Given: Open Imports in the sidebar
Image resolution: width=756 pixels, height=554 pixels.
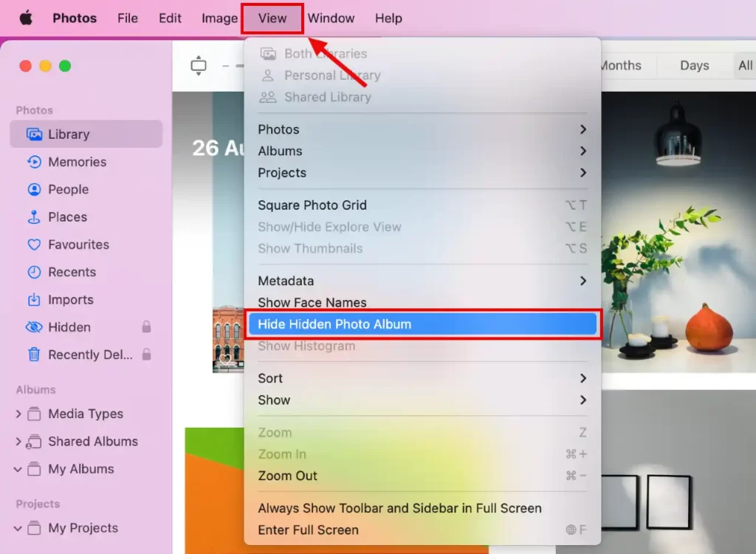Looking at the screenshot, I should [x=86, y=299].
